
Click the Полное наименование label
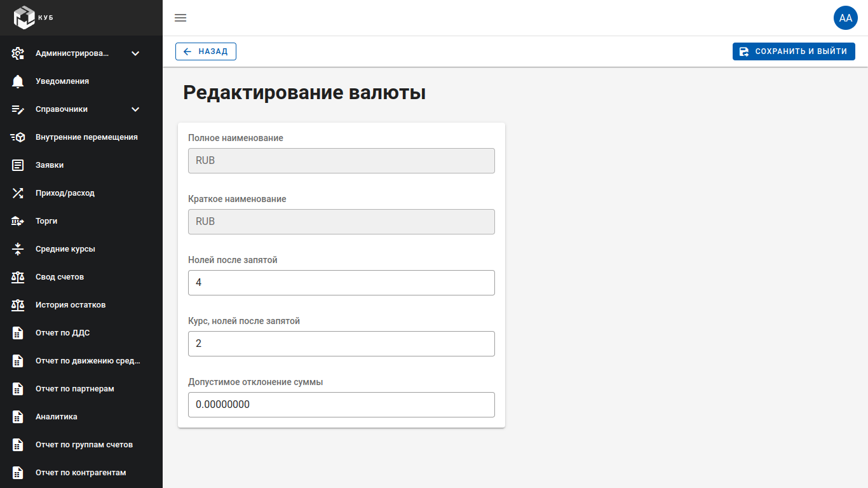pos(236,138)
